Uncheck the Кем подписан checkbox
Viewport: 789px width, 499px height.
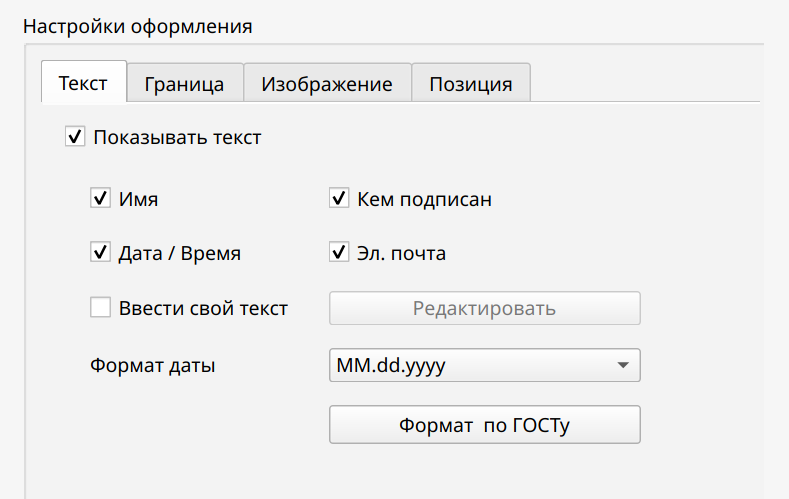339,199
